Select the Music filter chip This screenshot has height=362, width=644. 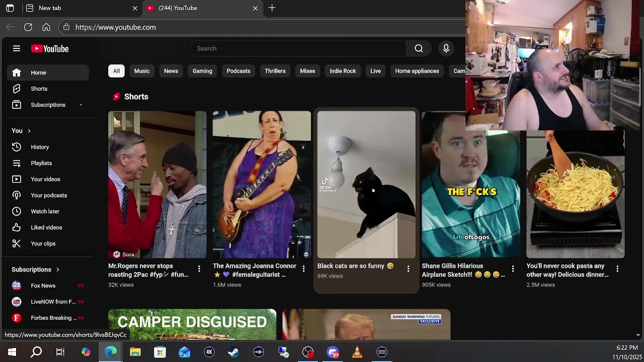pos(142,71)
